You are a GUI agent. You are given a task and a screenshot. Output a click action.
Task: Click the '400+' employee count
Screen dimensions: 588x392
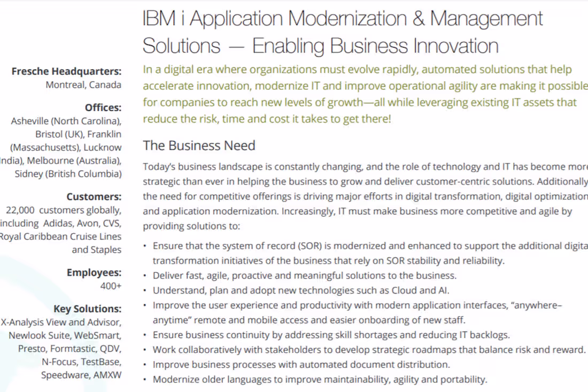point(111,286)
